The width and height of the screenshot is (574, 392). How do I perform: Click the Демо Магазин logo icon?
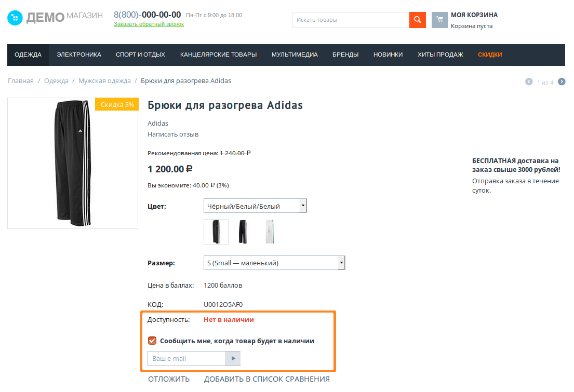15,19
